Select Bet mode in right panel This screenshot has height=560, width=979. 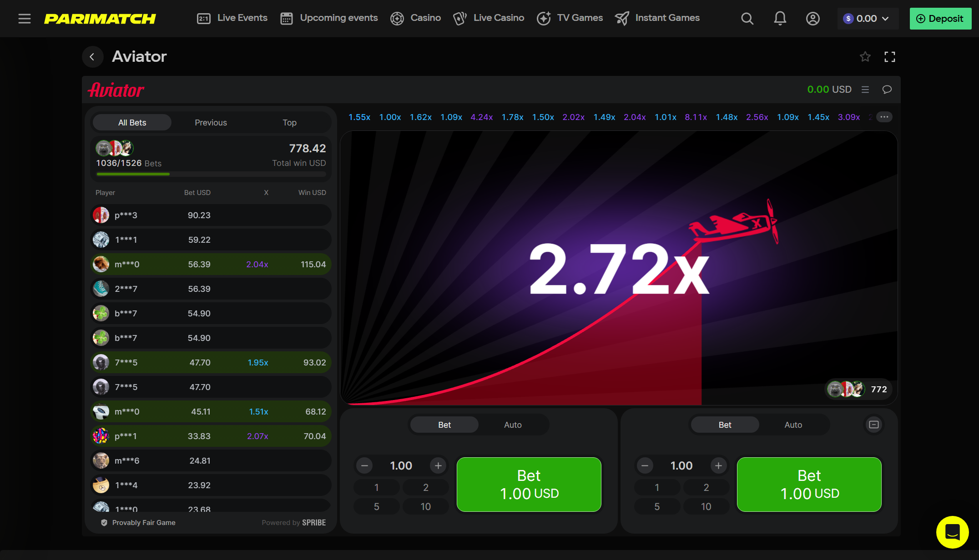pos(725,425)
